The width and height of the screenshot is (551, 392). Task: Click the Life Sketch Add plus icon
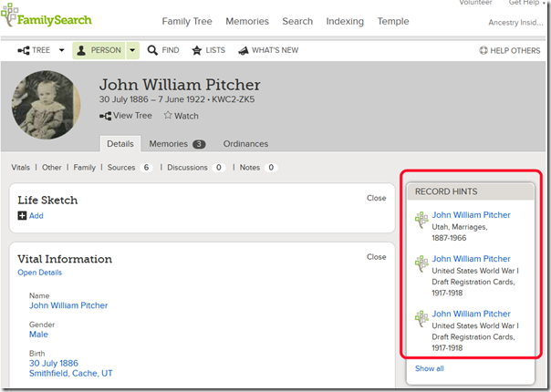pos(22,216)
